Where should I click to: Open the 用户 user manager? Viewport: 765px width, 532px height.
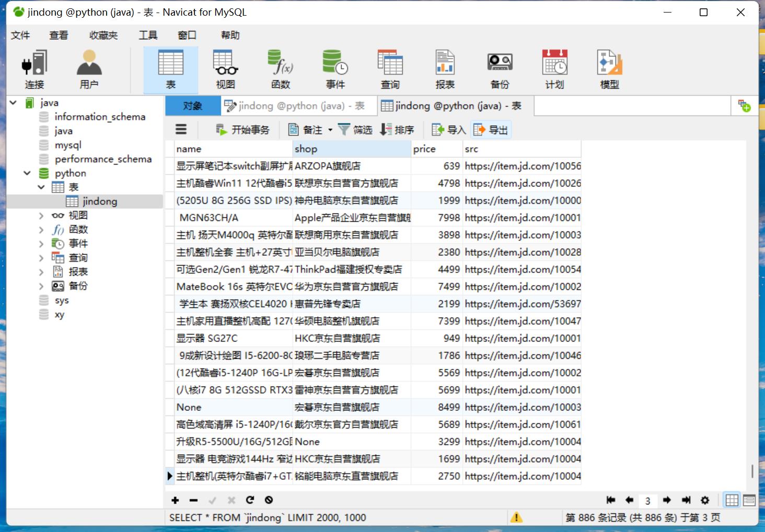pyautogui.click(x=89, y=70)
